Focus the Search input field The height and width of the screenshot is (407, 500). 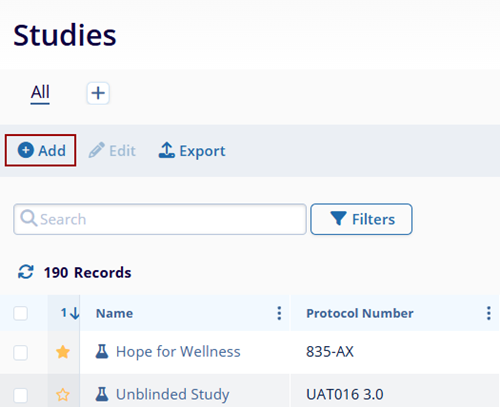[x=160, y=219]
